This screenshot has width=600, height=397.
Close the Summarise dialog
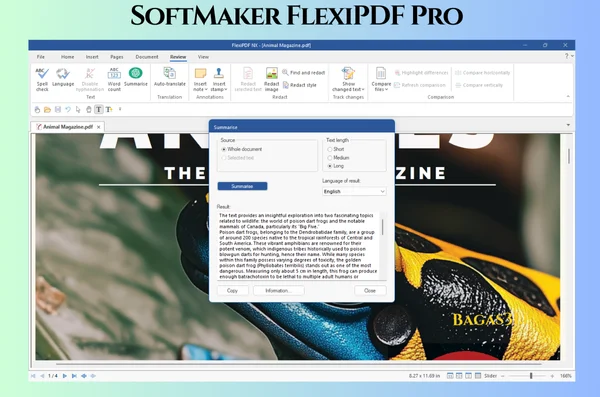370,291
